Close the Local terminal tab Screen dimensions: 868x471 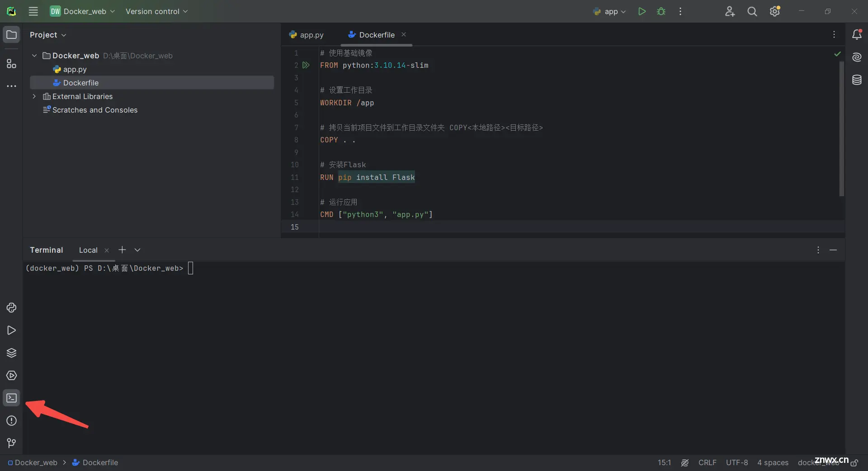(x=107, y=250)
